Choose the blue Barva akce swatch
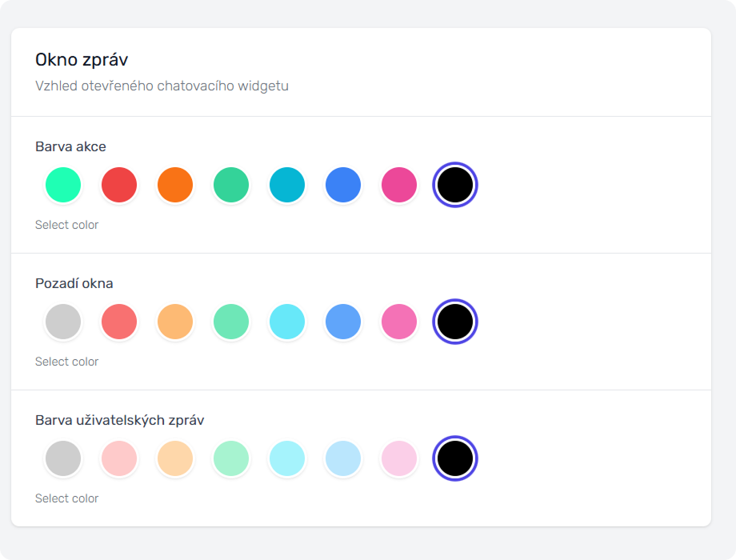The height and width of the screenshot is (560, 736). pyautogui.click(x=343, y=185)
